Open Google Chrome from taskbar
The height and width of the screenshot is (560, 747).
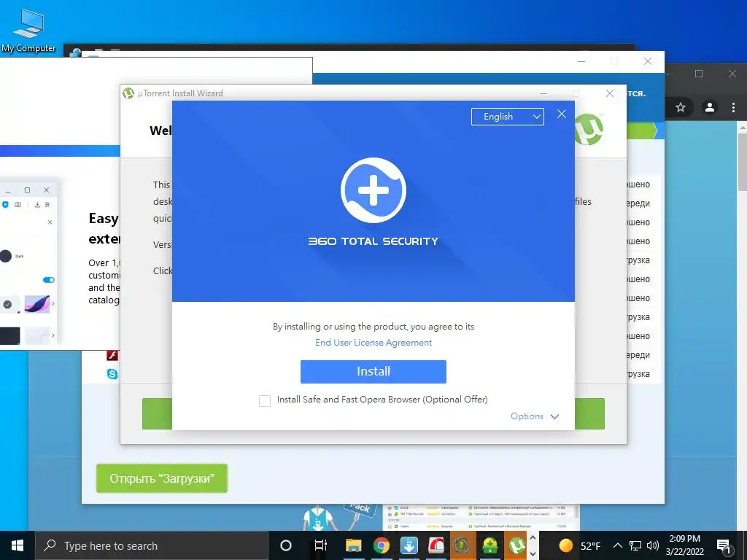click(x=381, y=545)
